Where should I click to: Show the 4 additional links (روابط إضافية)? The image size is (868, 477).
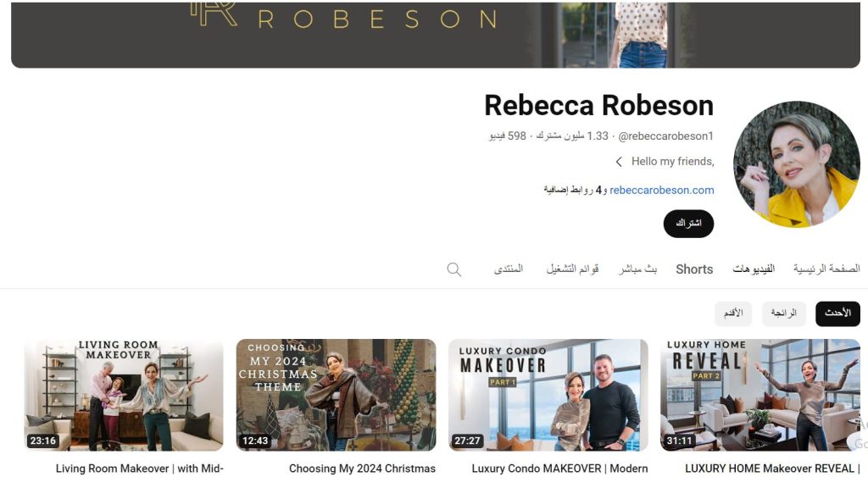click(x=574, y=191)
